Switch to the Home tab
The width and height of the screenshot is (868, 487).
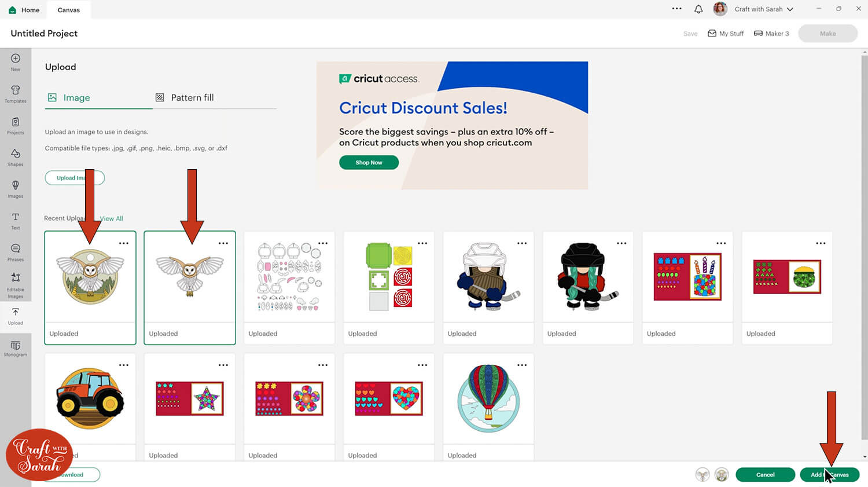(x=24, y=10)
